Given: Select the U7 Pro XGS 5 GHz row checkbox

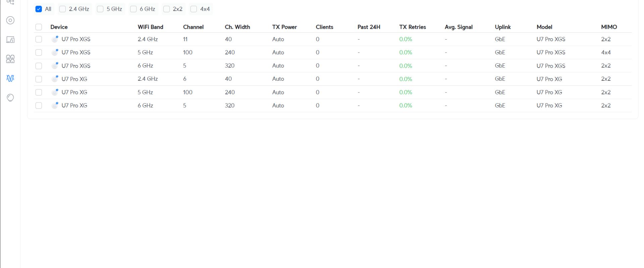Looking at the screenshot, I should click(39, 52).
